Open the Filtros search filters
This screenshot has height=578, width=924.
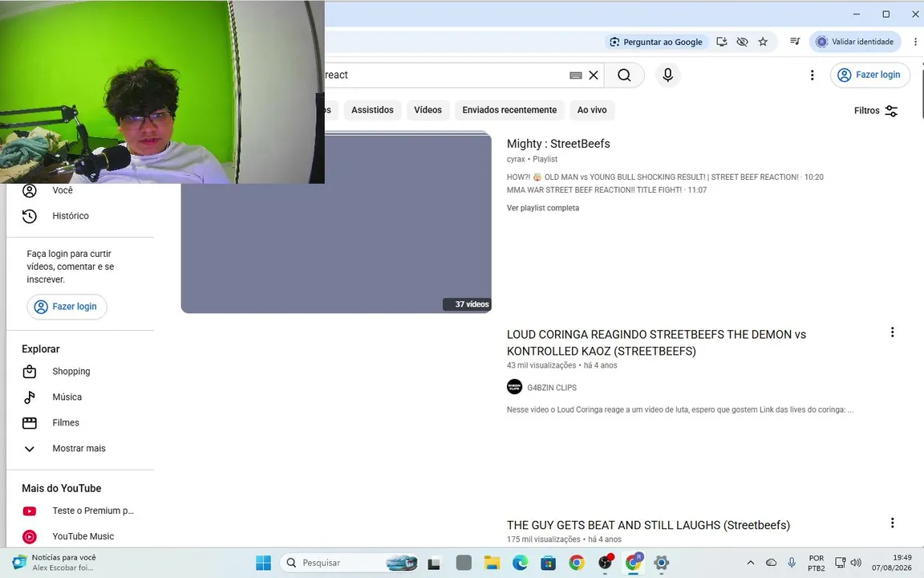pos(876,110)
